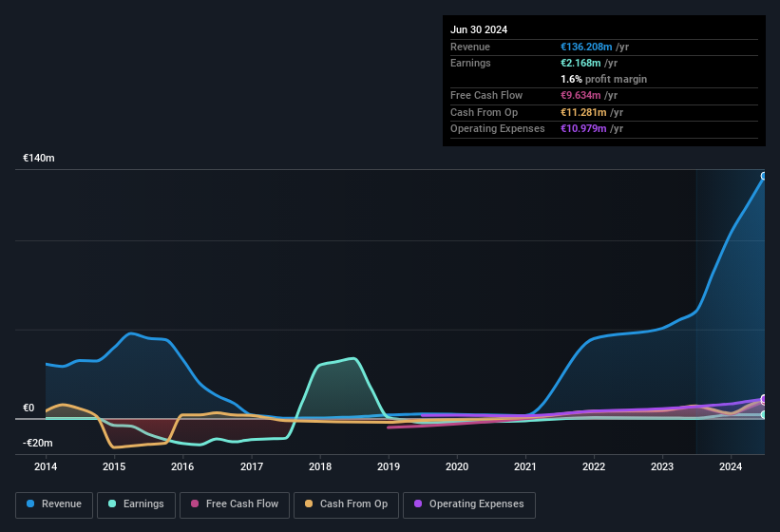Click the 2024 x-axis label
The width and height of the screenshot is (780, 532).
[731, 466]
